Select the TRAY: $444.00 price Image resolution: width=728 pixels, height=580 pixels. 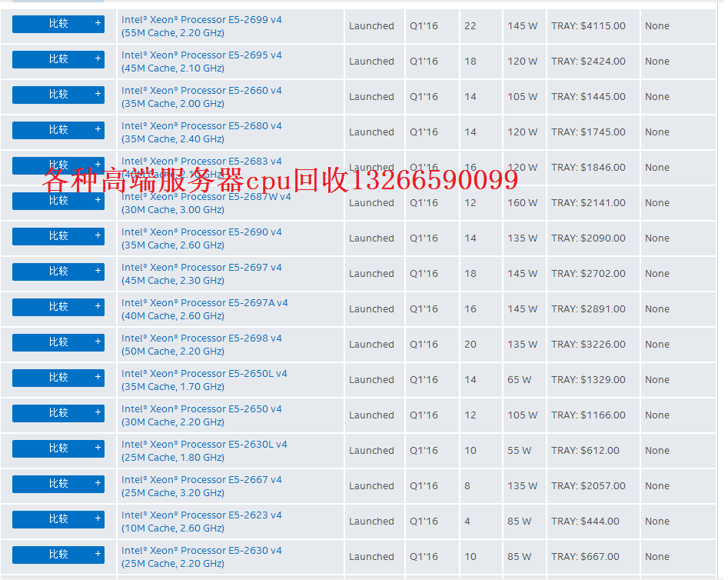[585, 521]
